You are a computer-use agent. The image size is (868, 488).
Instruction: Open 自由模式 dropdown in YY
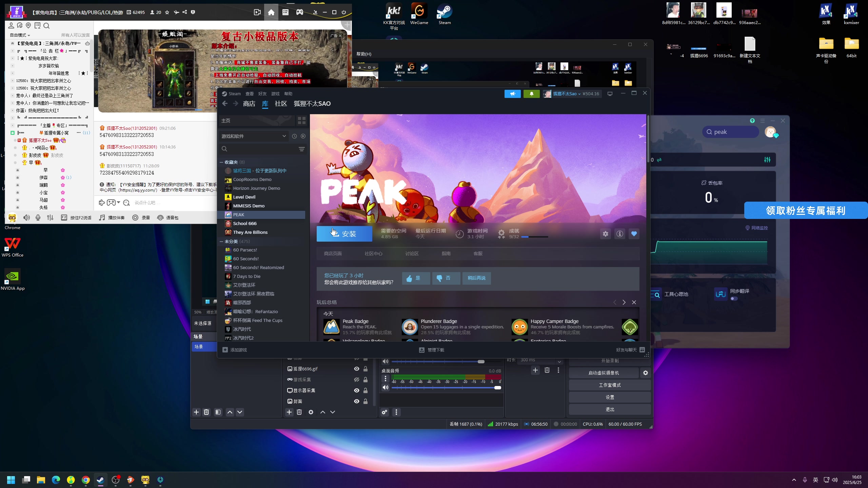click(x=20, y=35)
